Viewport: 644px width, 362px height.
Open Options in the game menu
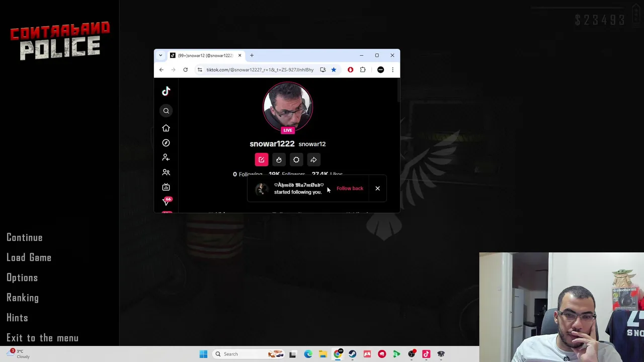(22, 278)
